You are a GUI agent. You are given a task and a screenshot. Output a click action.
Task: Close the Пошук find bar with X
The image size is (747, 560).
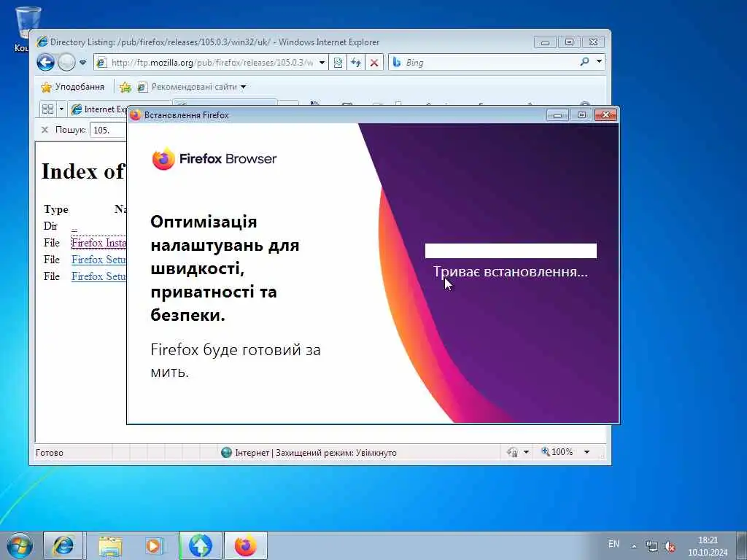pos(44,130)
